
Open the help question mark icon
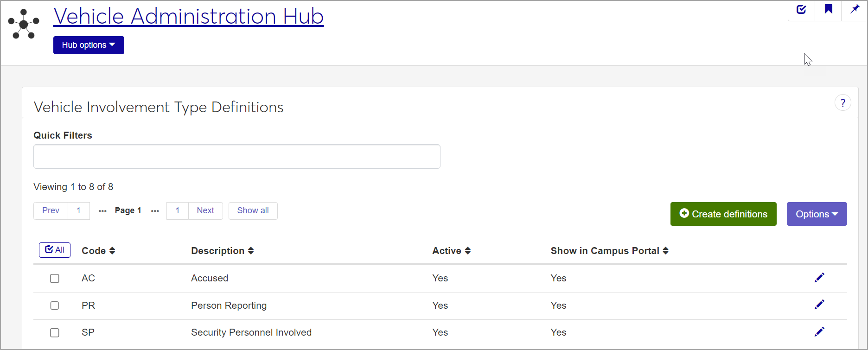tap(842, 103)
